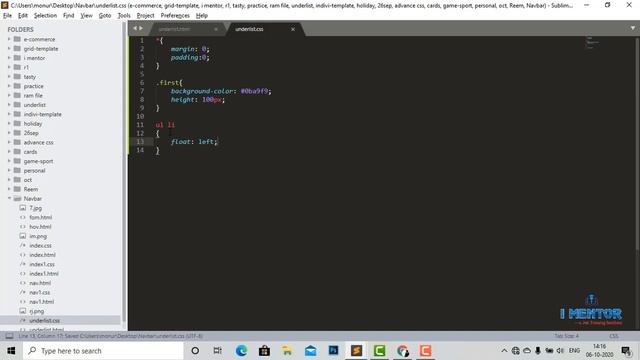The height and width of the screenshot is (360, 640).
Task: Open the Selection menu
Action: [x=45, y=16]
